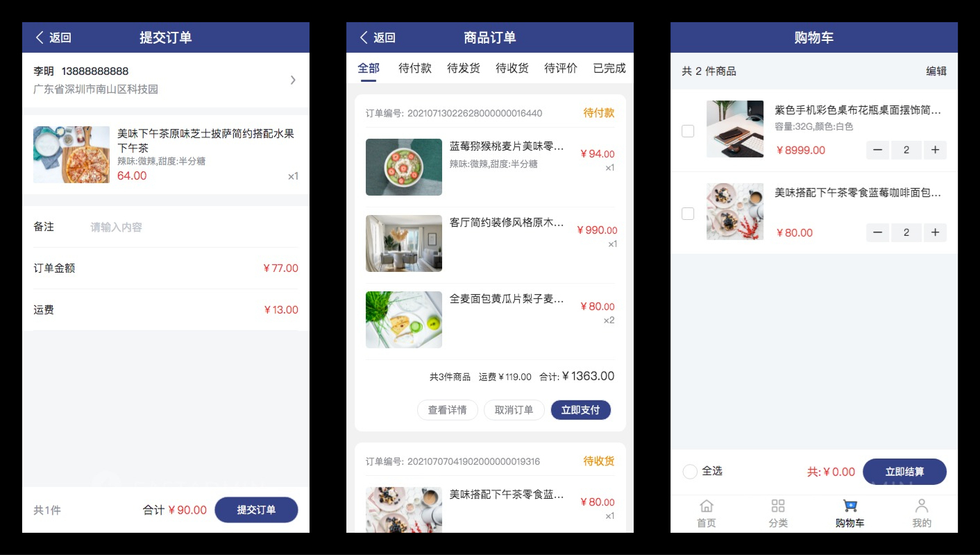This screenshot has width=980, height=555.
Task: Click the 备注 remarks input field
Action: tap(194, 227)
